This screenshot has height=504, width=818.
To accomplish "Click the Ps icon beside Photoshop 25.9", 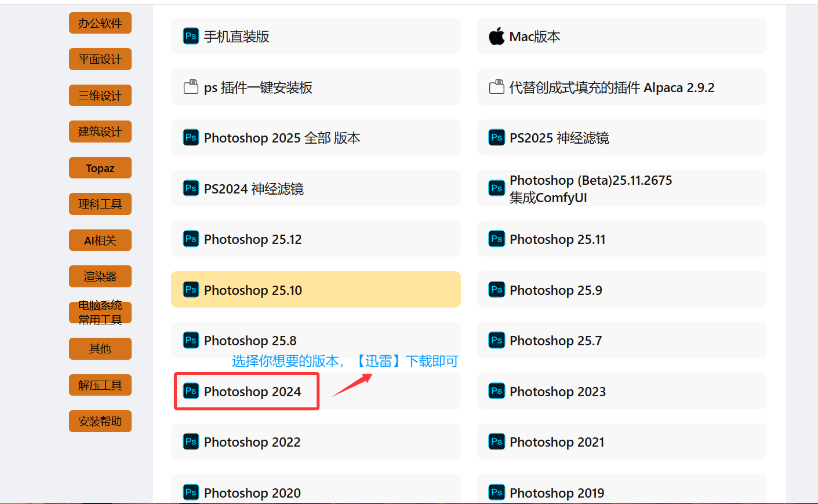I will coord(496,290).
